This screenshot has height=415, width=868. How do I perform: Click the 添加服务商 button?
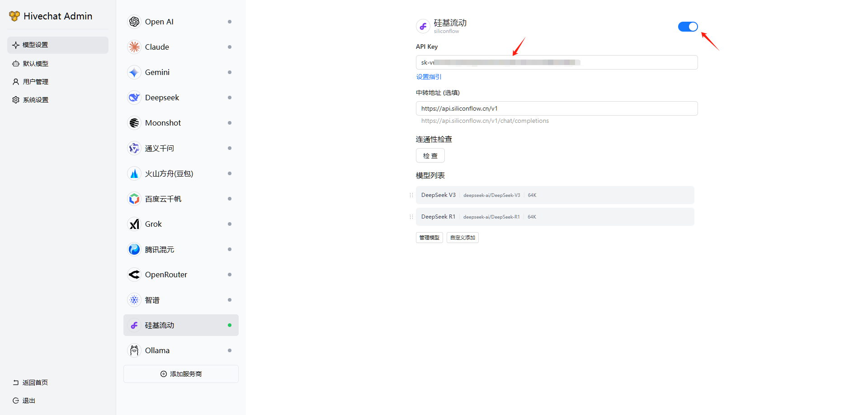181,374
